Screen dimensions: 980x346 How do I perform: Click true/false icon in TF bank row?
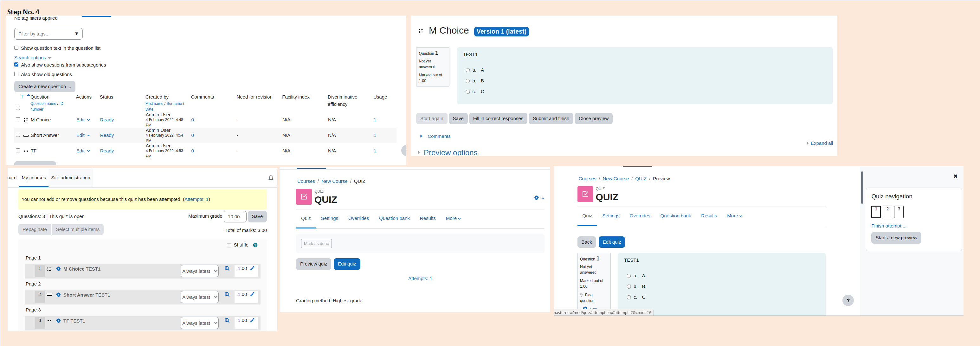(26, 151)
